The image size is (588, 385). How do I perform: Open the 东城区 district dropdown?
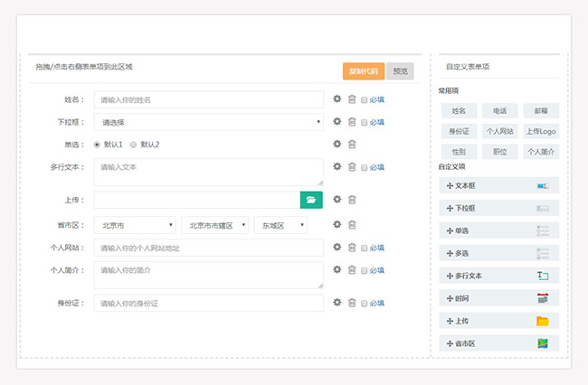(x=280, y=225)
